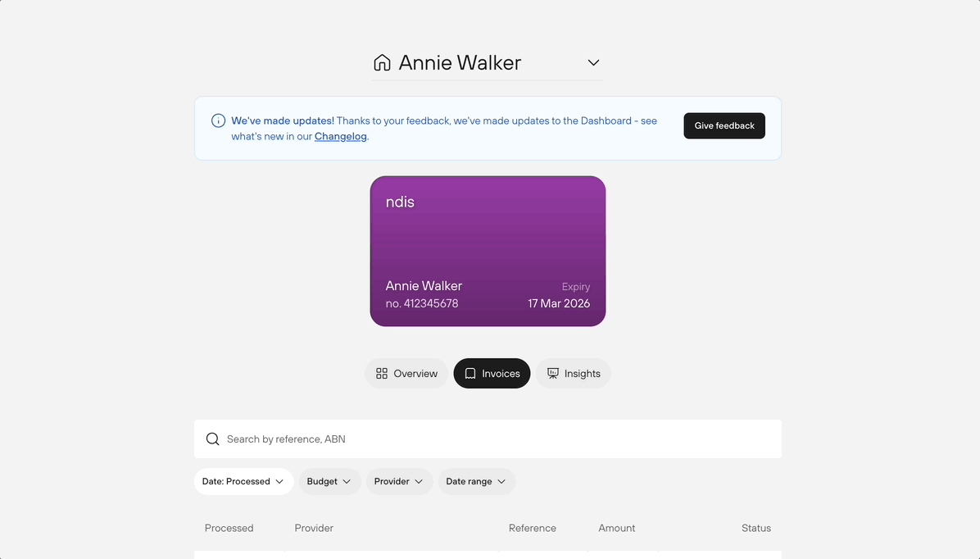Image resolution: width=980 pixels, height=559 pixels.
Task: Switch to the Overview tab
Action: pyautogui.click(x=406, y=373)
